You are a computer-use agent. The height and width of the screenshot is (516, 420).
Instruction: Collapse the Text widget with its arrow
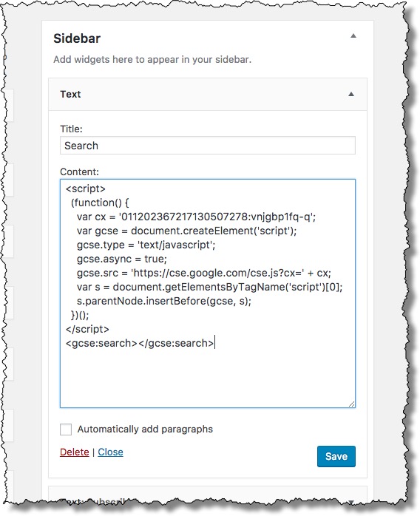351,94
